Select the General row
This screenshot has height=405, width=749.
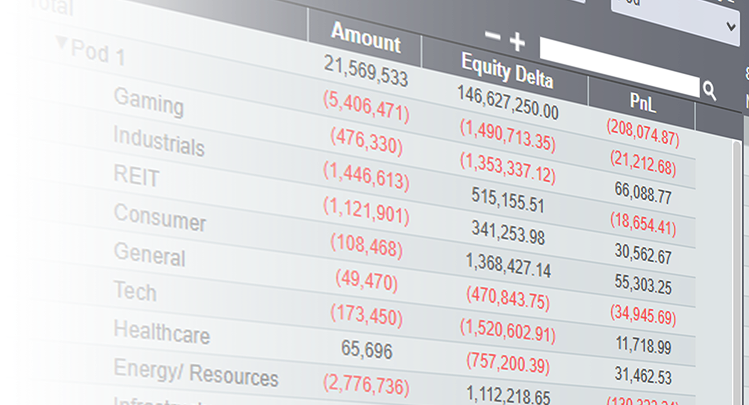[150, 253]
